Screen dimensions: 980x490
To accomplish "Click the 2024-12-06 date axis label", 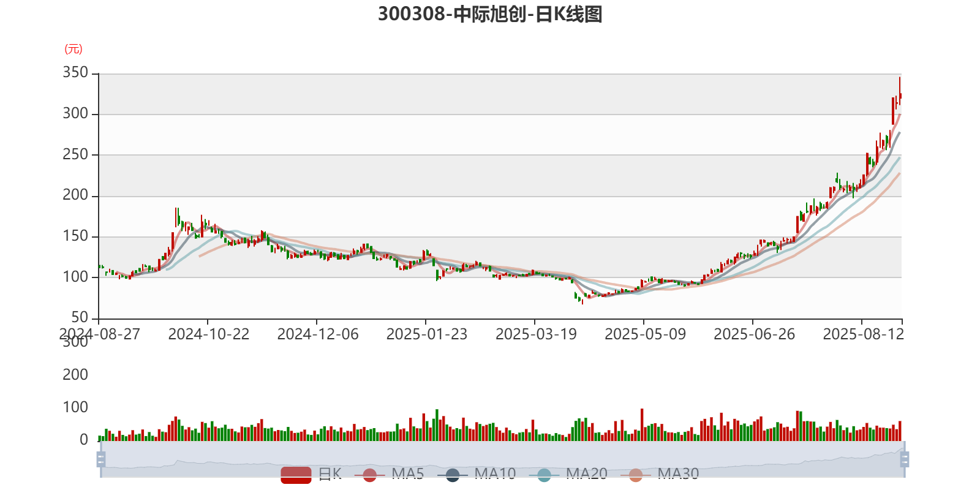I will (x=318, y=334).
